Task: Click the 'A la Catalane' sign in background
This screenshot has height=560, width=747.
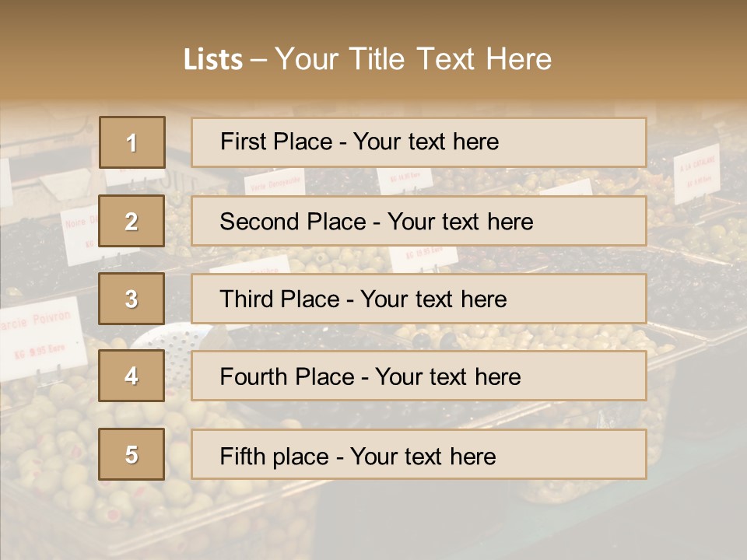Action: [696, 173]
